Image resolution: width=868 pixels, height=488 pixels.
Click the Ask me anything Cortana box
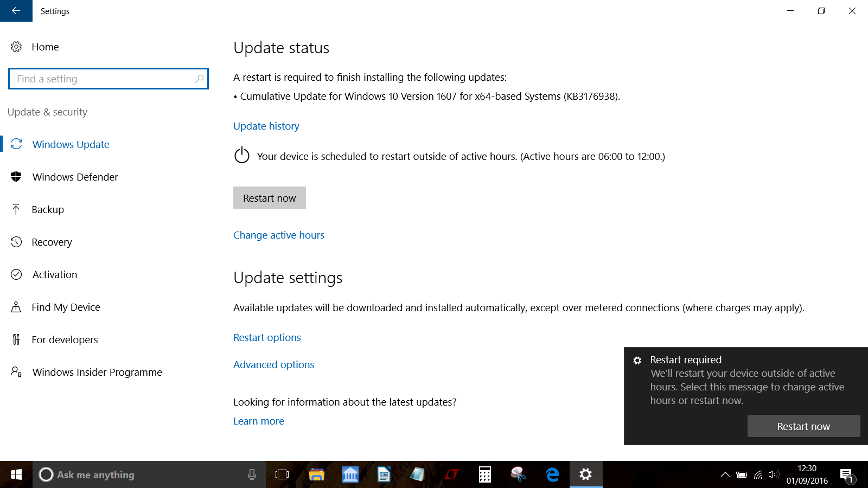click(x=149, y=474)
